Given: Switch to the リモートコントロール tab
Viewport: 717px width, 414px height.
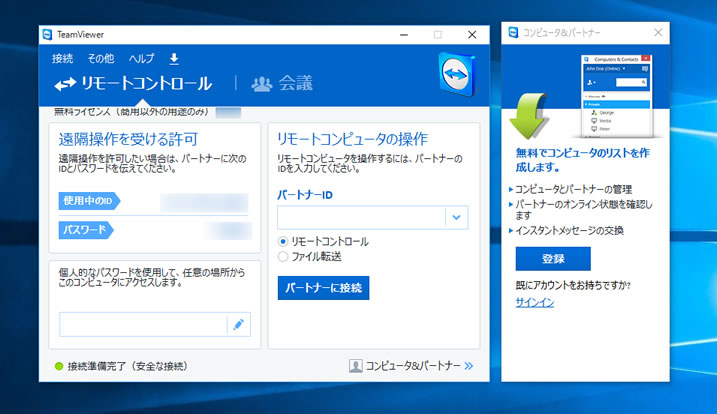Looking at the screenshot, I should click(133, 83).
